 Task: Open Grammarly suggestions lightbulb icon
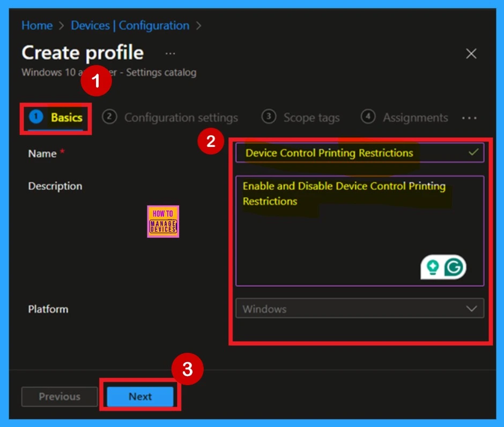pos(432,267)
